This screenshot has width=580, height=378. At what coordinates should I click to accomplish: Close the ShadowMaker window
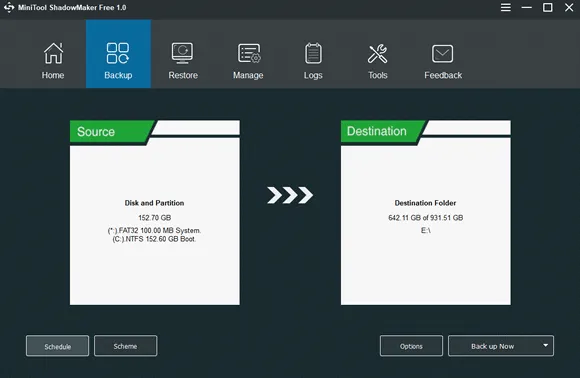[569, 7]
